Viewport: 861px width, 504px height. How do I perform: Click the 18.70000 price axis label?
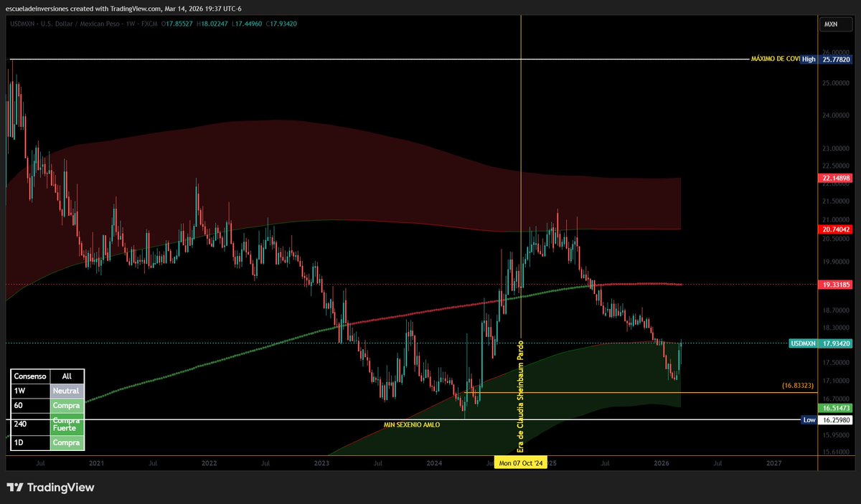[837, 310]
